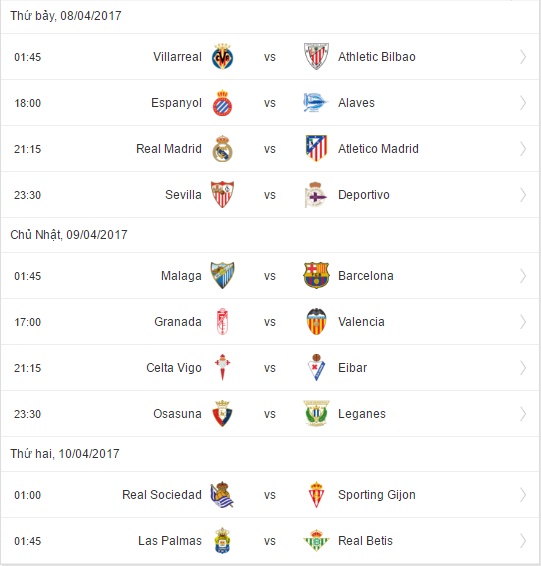Viewport: 541px width, 566px height.
Task: Select the 17:00 Granada match time
Action: (x=27, y=322)
